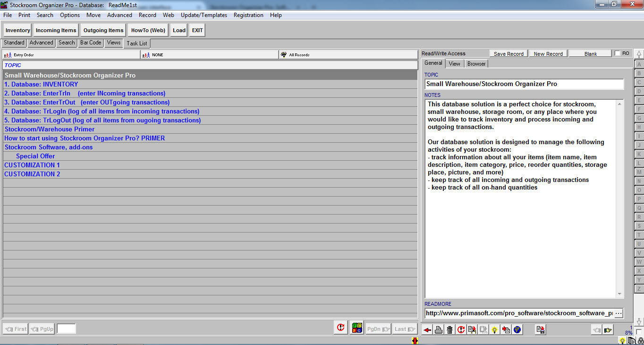The height and width of the screenshot is (345, 644).
Task: Click the down arrow below alphabet index
Action: tap(639, 321)
